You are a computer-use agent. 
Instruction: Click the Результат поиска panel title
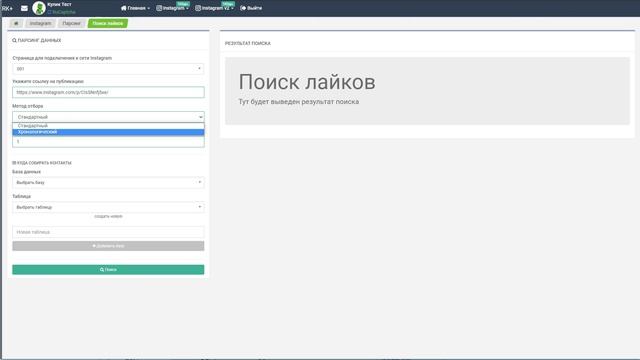pos(248,43)
